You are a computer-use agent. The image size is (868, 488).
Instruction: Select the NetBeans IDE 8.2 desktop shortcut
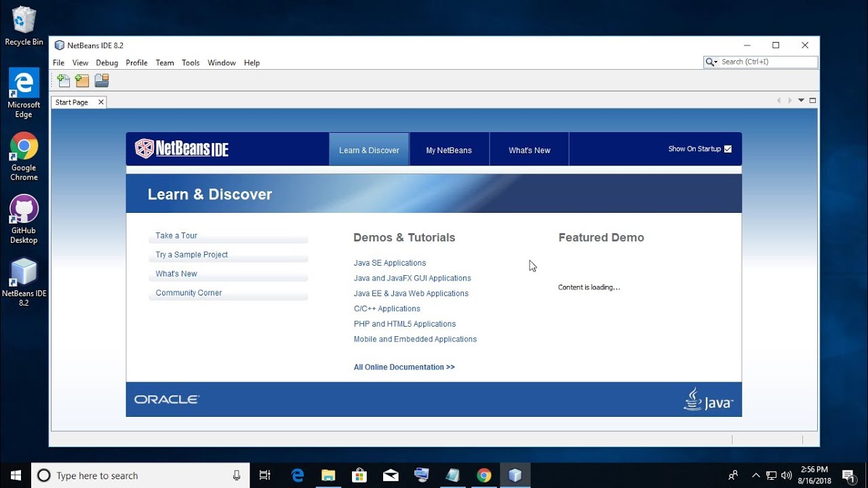coord(24,283)
